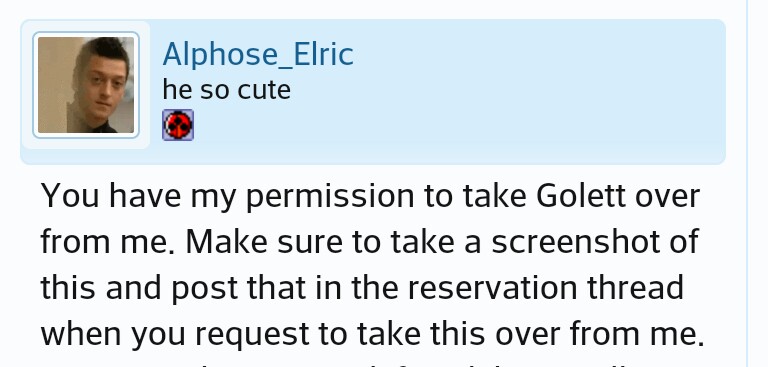Open the Alphose_Elric profile link

[258, 54]
